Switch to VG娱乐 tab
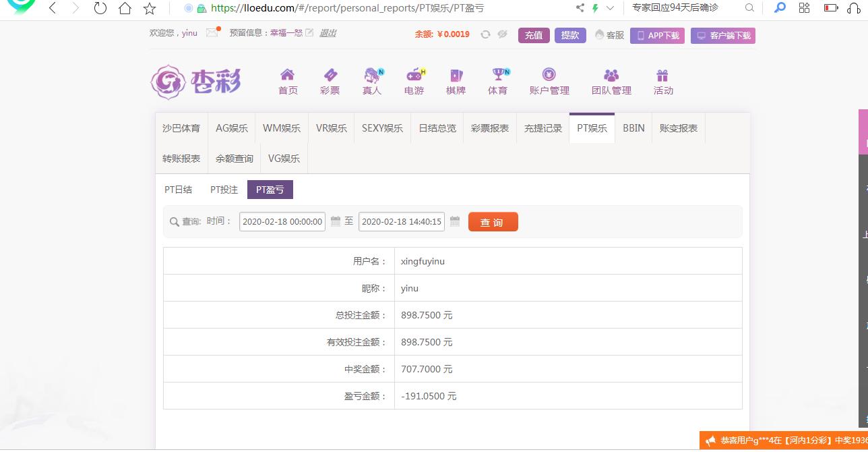The image size is (868, 452). (x=284, y=159)
